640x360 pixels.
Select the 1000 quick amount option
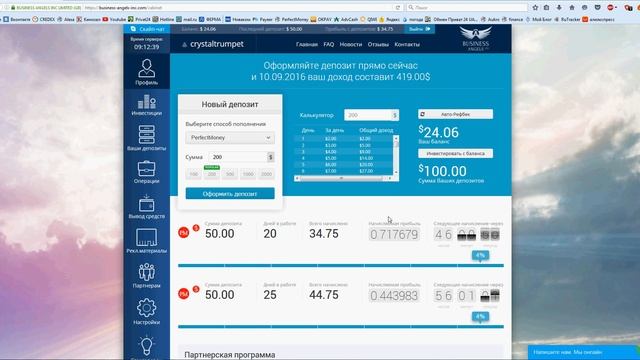[248, 174]
